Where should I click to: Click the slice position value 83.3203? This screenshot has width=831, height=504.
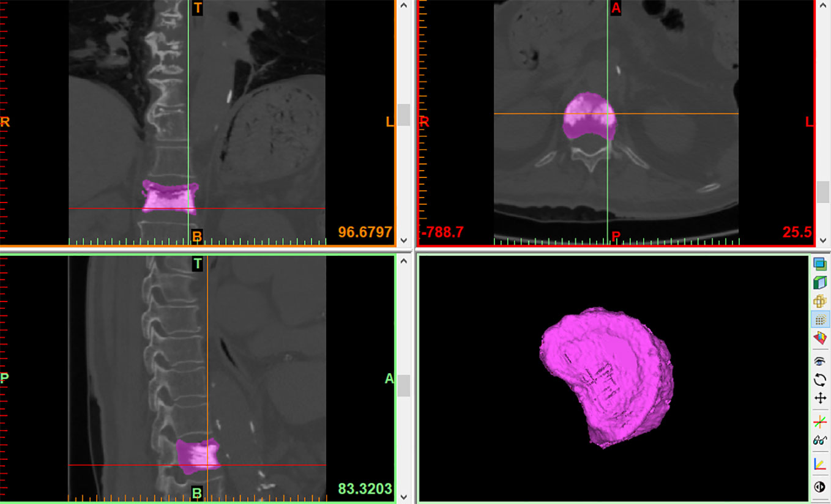pyautogui.click(x=365, y=489)
